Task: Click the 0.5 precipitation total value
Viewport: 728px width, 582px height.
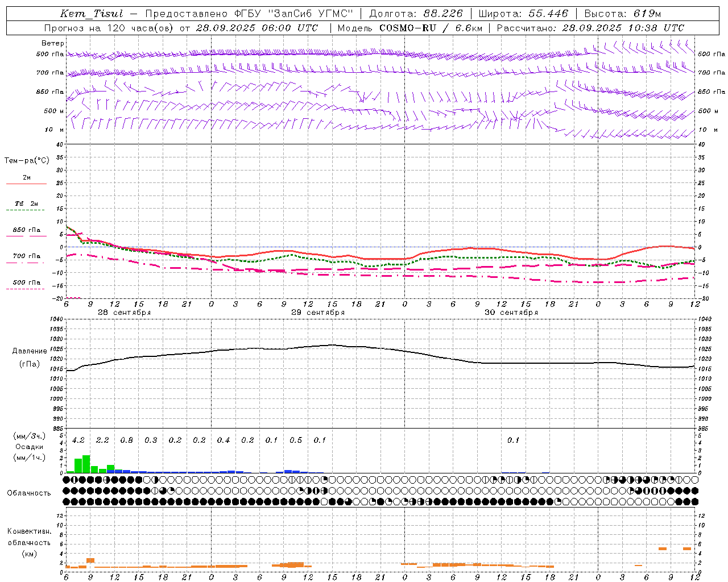Action: pos(296,440)
